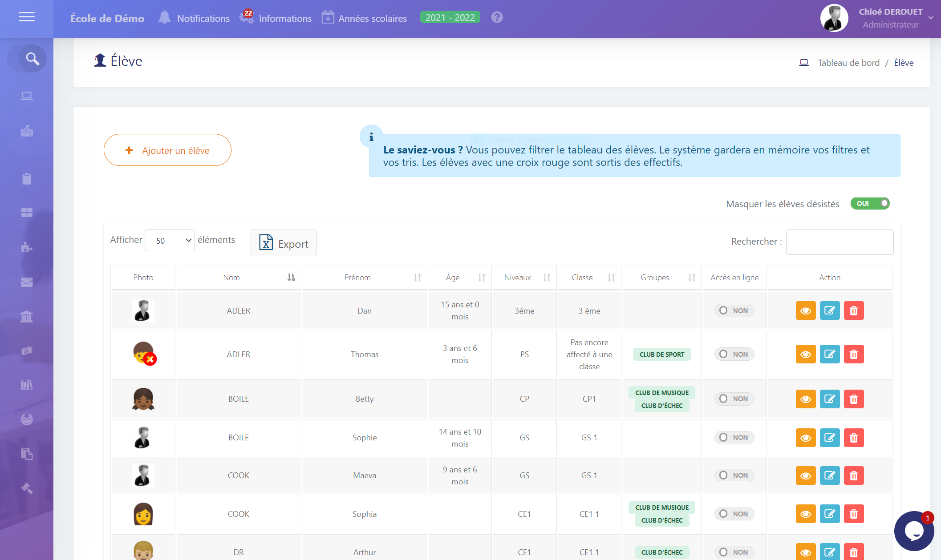The height and width of the screenshot is (560, 941).
Task: Open the puzzle piece sidebar icon
Action: coord(27,247)
